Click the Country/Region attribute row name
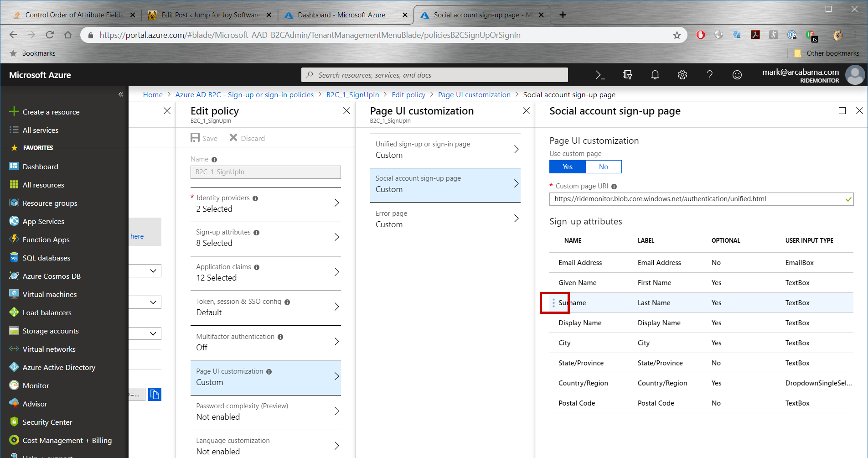The width and height of the screenshot is (868, 458). pyautogui.click(x=583, y=383)
